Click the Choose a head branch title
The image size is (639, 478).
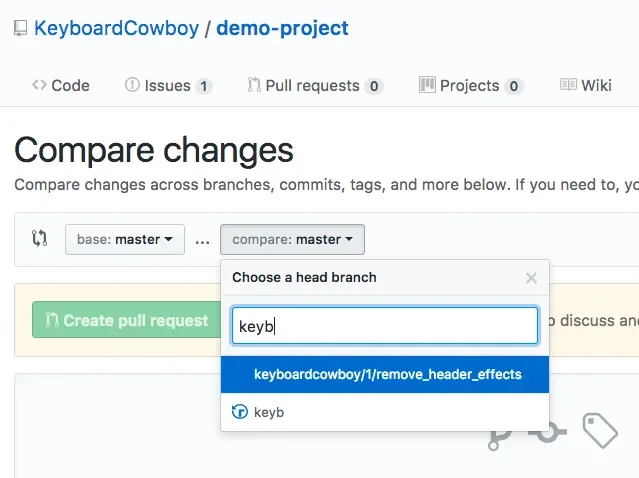304,278
